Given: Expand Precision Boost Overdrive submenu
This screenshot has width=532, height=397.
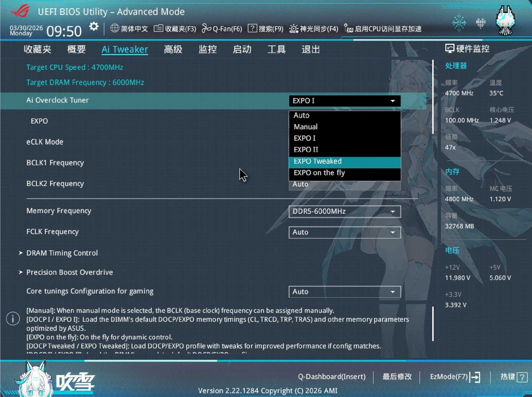Looking at the screenshot, I should tap(69, 272).
